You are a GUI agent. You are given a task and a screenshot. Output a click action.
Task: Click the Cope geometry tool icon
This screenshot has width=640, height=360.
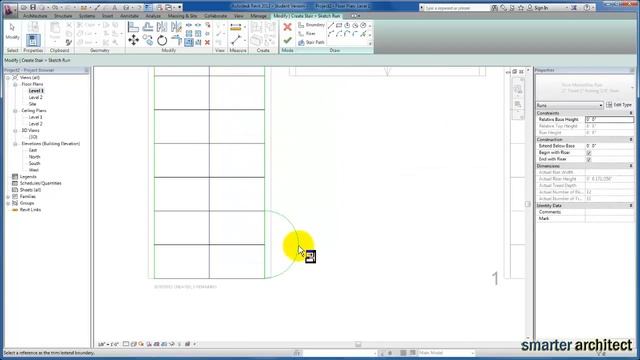[x=80, y=25]
